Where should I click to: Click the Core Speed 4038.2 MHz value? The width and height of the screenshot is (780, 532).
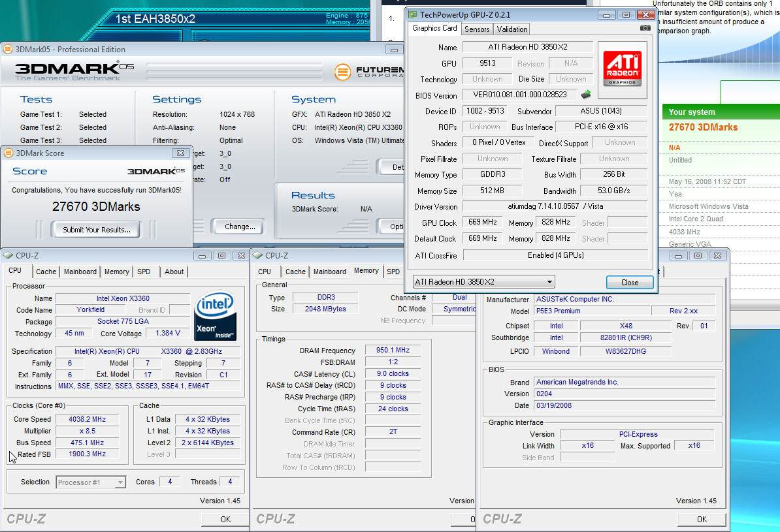(x=87, y=419)
